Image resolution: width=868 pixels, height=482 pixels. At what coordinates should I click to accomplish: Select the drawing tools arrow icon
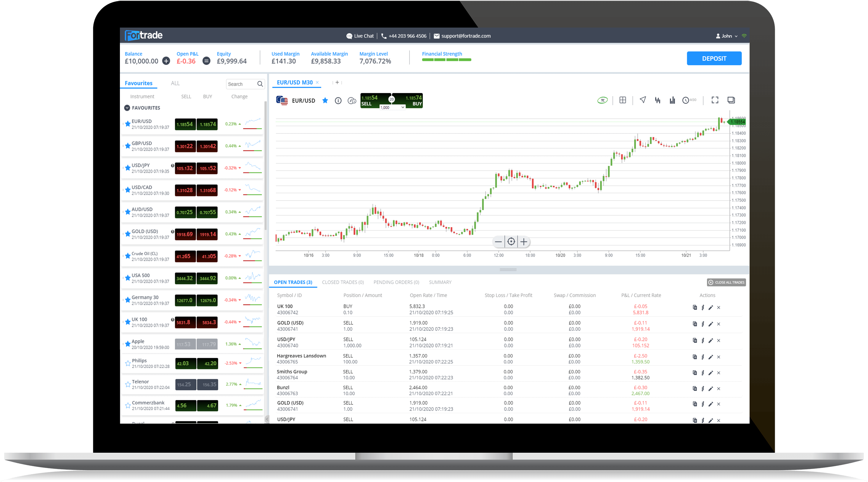tap(643, 100)
